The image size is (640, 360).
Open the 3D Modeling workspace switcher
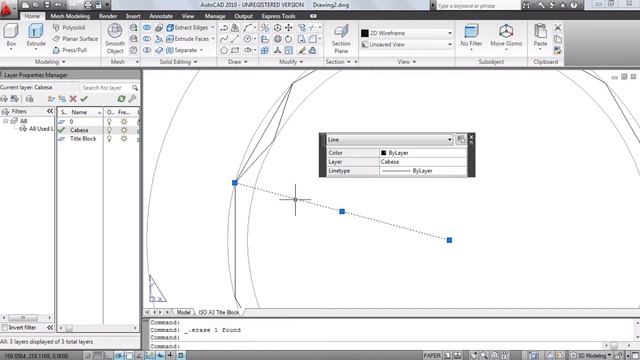click(591, 356)
